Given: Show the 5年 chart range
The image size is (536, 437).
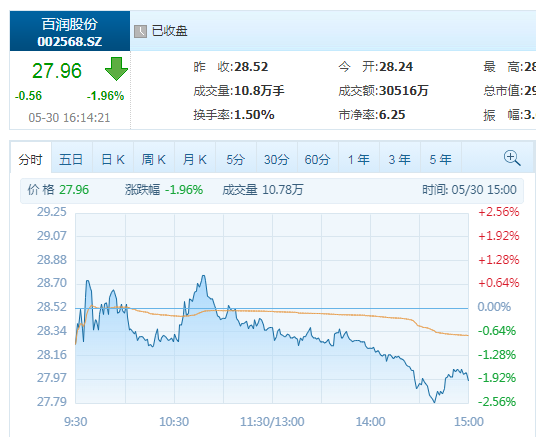Looking at the screenshot, I should pos(441,159).
